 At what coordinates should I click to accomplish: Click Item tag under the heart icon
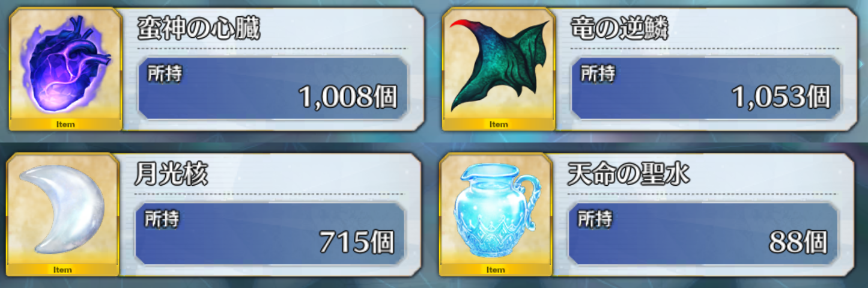point(65,124)
